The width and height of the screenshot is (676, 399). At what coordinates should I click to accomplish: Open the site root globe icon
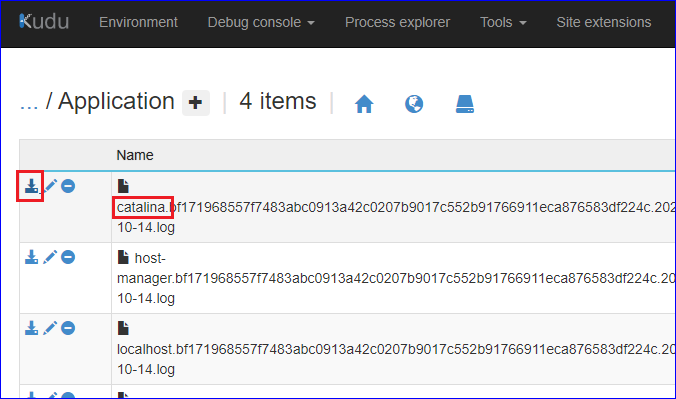coord(414,104)
